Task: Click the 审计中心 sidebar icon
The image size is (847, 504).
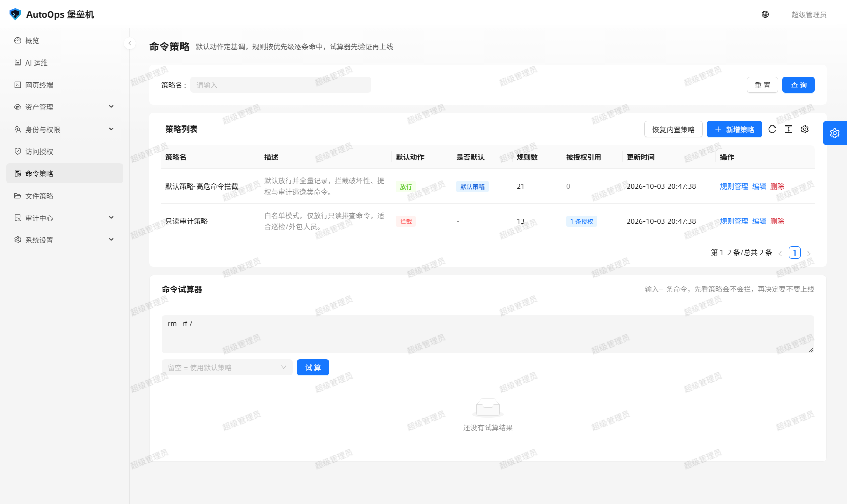Action: click(18, 218)
